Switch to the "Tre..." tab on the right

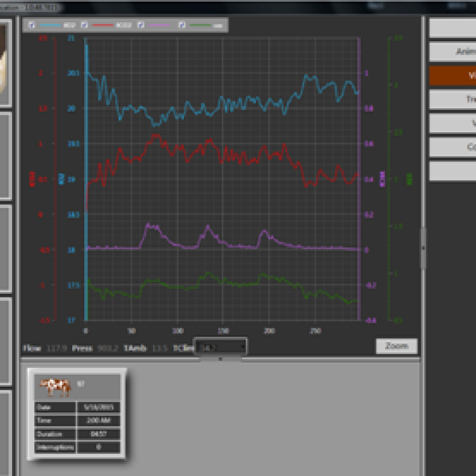(x=452, y=99)
